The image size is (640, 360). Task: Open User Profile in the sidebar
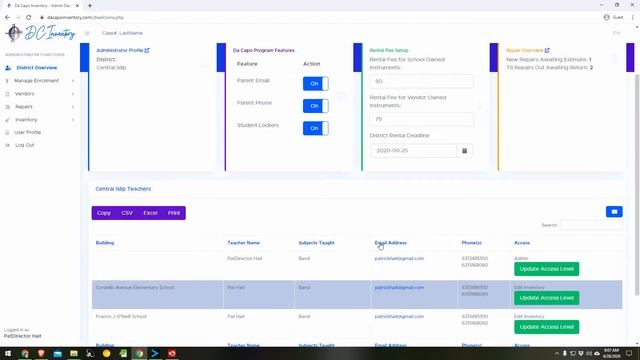click(27, 133)
